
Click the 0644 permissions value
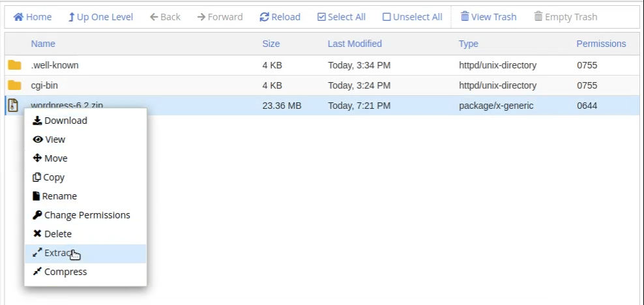click(x=587, y=106)
